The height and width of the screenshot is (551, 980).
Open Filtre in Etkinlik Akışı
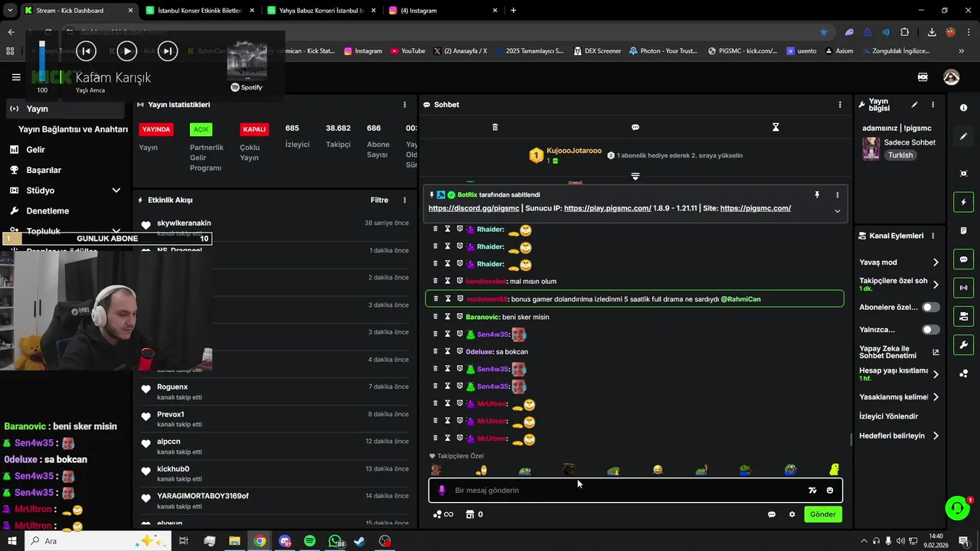pyautogui.click(x=380, y=200)
